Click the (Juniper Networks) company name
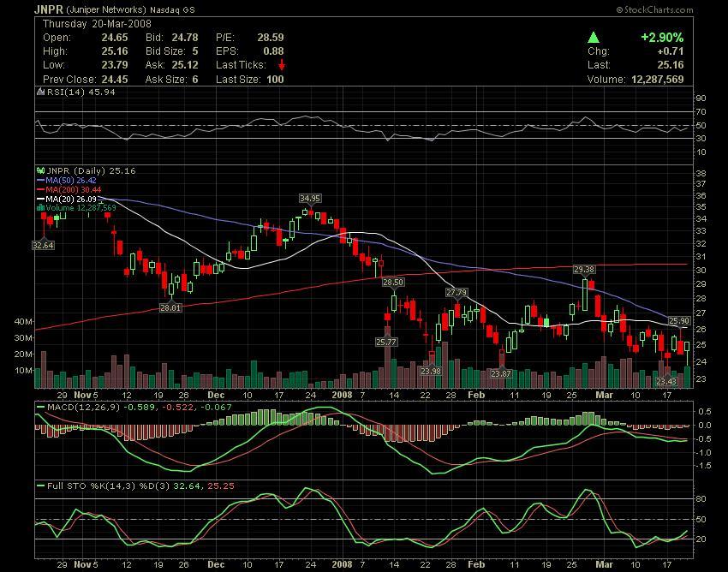Viewport: 728px width, 572px height. click(x=106, y=9)
